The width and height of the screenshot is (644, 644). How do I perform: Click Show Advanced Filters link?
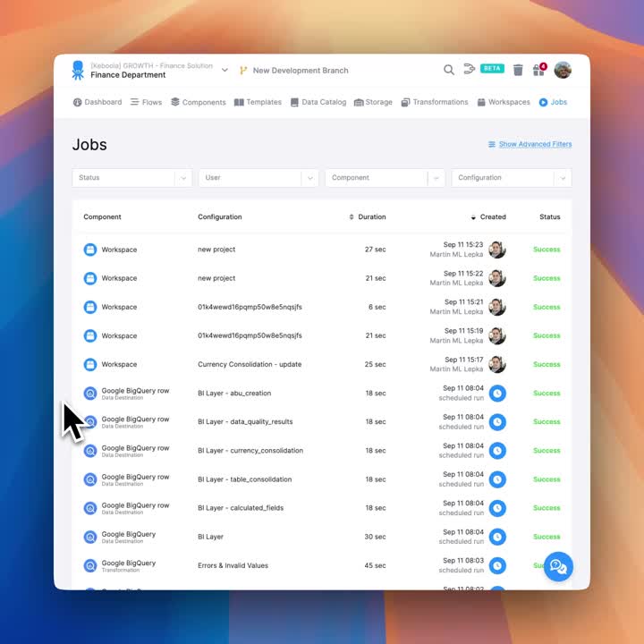(535, 144)
